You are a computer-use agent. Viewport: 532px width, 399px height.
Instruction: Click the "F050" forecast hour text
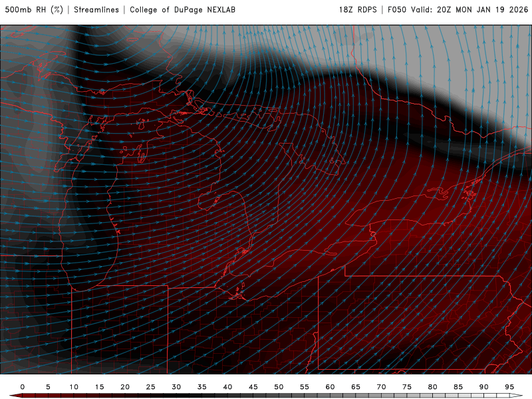point(397,10)
